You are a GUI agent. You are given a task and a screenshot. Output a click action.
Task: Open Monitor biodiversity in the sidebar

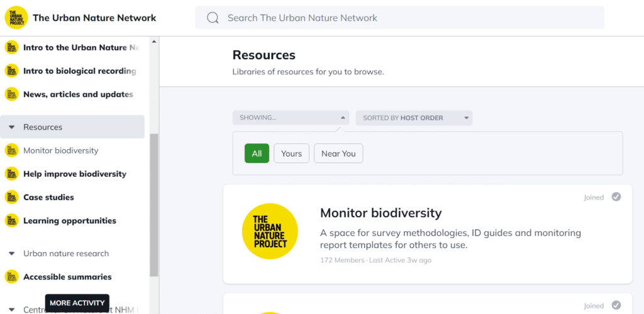pyautogui.click(x=61, y=150)
